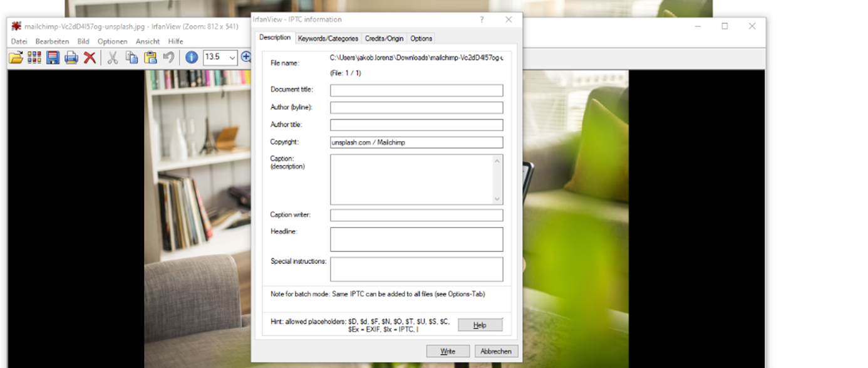Screen dimensions: 868x368
Task: Open the Options tab in IPTC dialog
Action: [421, 38]
